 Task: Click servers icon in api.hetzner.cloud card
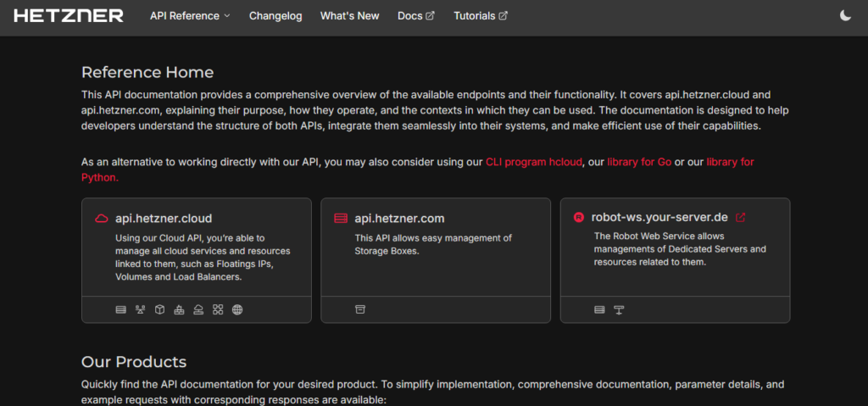point(120,309)
